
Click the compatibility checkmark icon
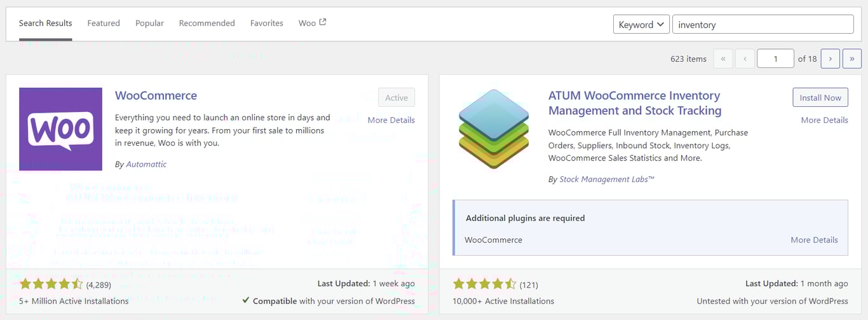pos(245,301)
